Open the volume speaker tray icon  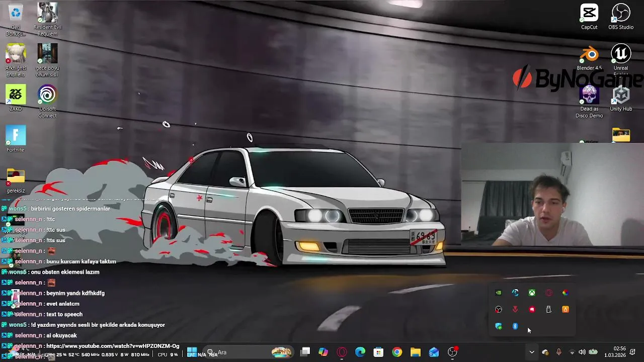click(x=582, y=352)
